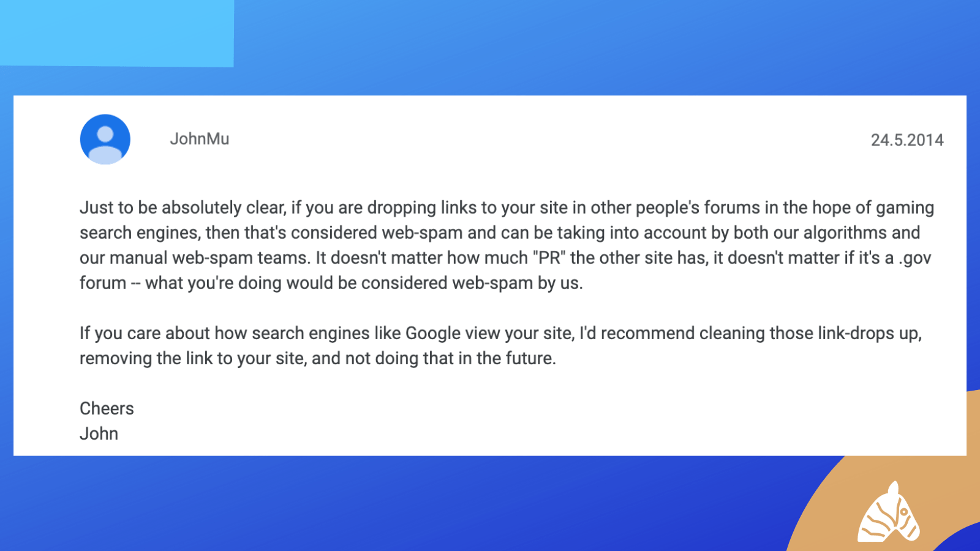Click the 24.5.2014 post date
980x551 pixels.
pos(907,140)
